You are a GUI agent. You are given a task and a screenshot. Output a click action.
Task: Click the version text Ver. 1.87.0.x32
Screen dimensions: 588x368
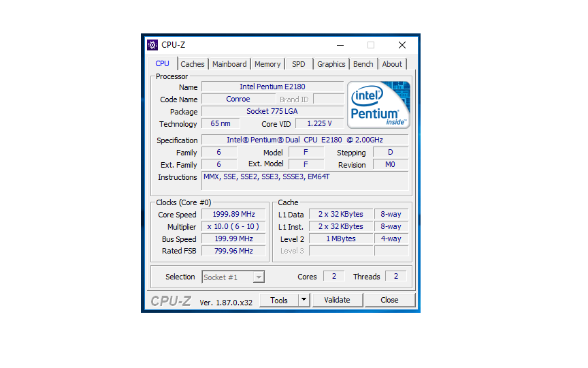226,303
